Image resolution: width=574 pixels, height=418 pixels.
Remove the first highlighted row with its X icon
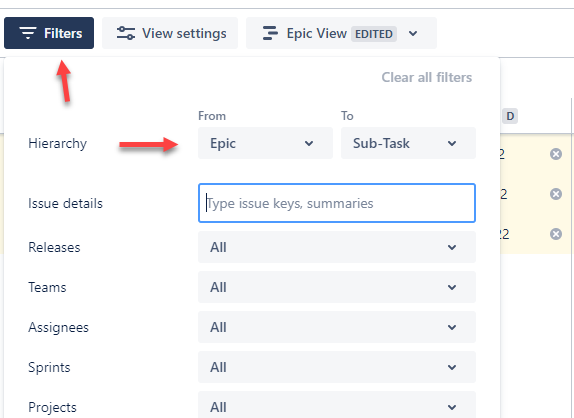tap(556, 154)
